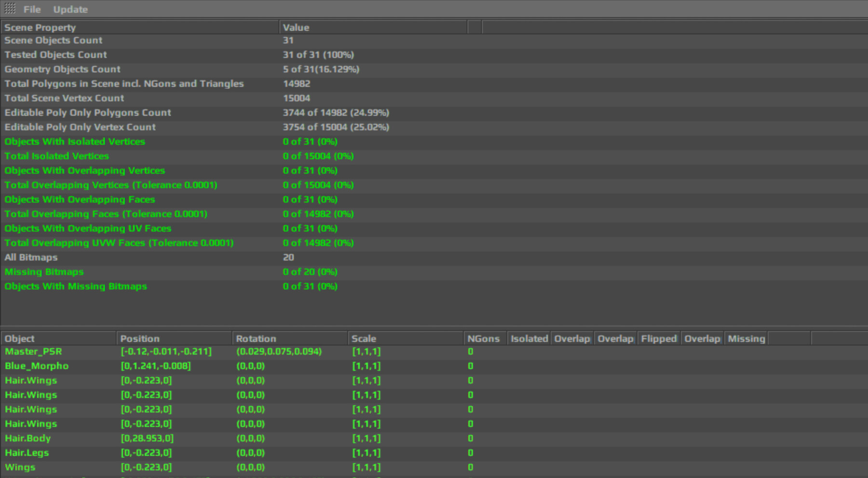The width and height of the screenshot is (868, 478).
Task: Select Total Isolated Vertices row
Action: 434,156
